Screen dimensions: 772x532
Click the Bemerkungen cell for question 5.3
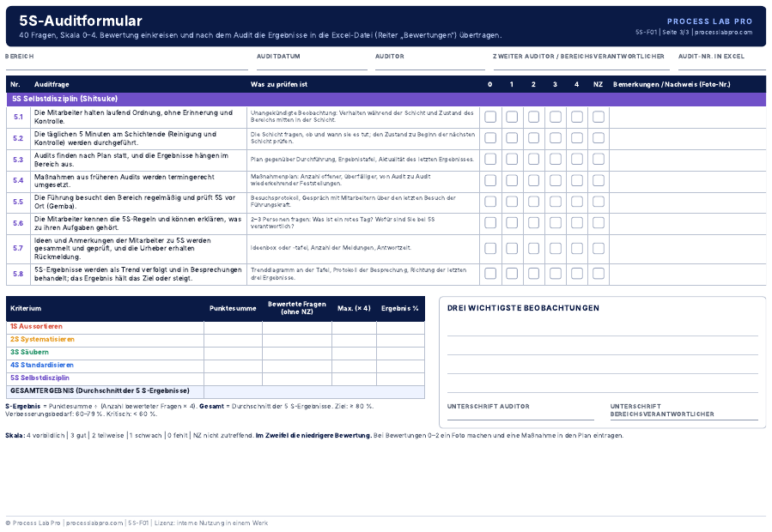coord(687,160)
